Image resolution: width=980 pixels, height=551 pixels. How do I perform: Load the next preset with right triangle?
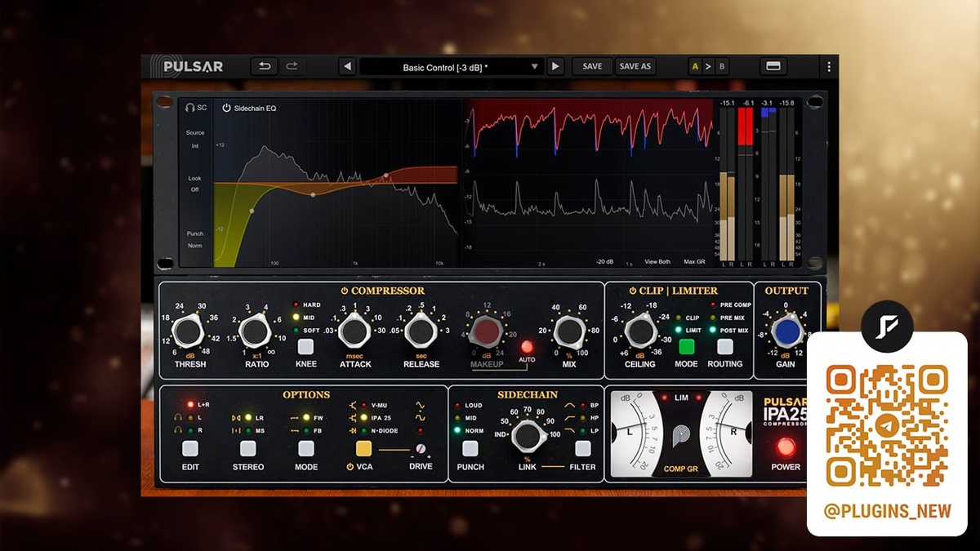tap(555, 66)
